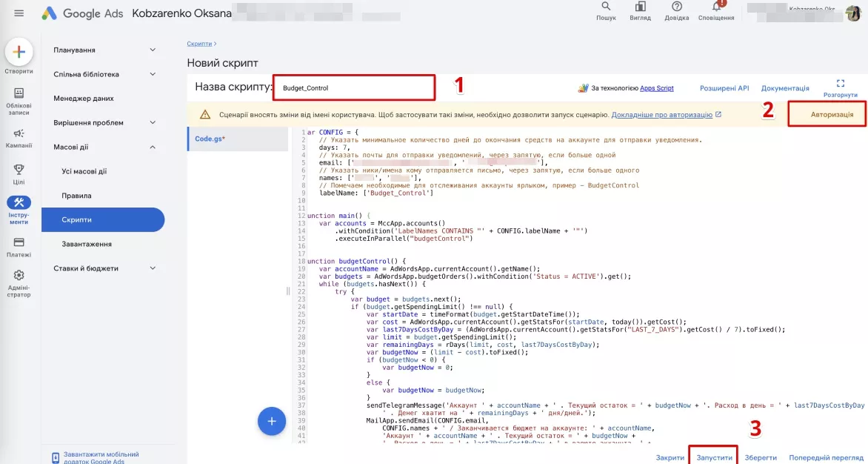Open the Goals trophy icon
Viewport: 868px width, 464px height.
[x=19, y=170]
